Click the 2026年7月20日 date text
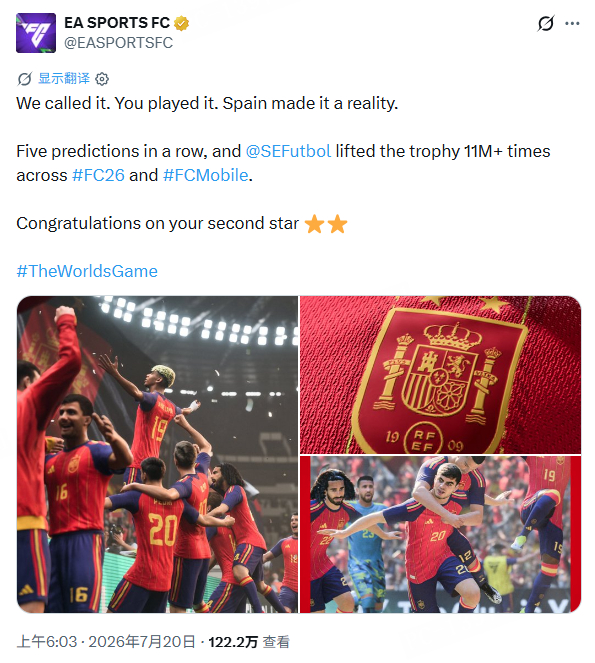 (x=142, y=642)
